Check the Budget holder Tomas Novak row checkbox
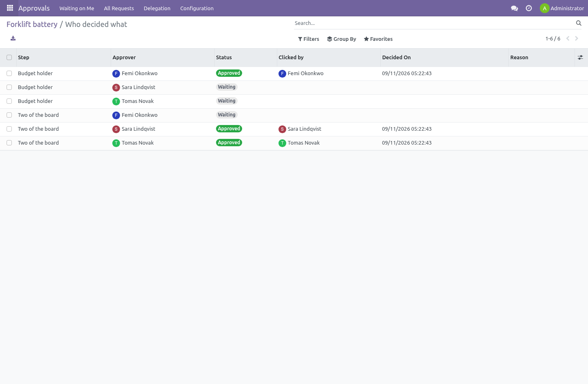588x384 pixels. click(x=9, y=101)
